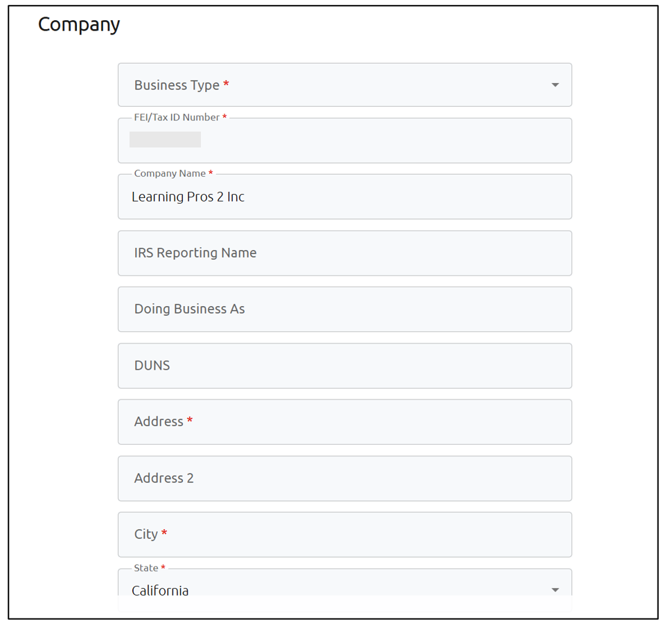Viewport: 672px width, 626px height.
Task: Click the "Business Type" placeholder label
Action: (177, 85)
